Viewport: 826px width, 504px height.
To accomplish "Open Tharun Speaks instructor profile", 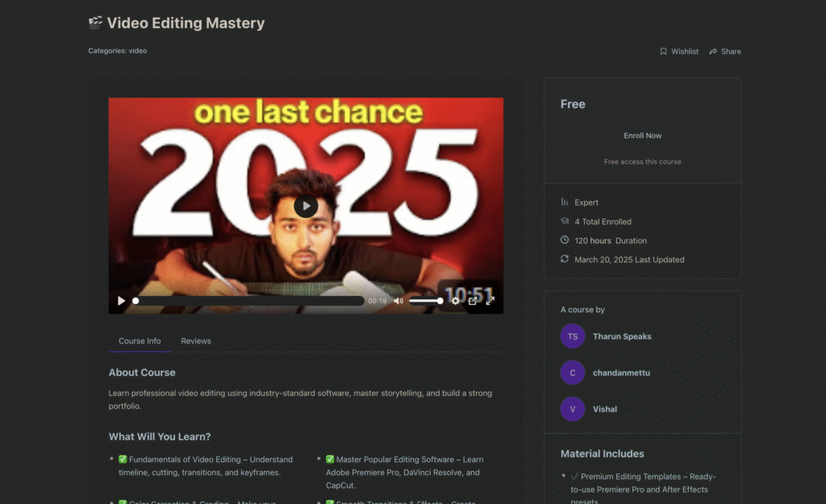I will [x=622, y=336].
